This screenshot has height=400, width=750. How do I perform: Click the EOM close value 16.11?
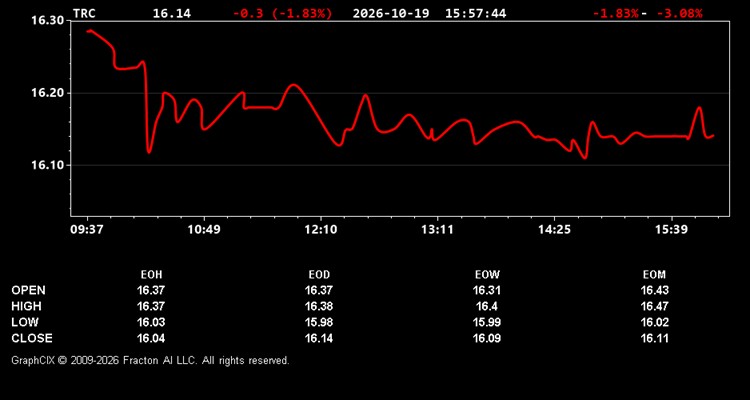pos(654,338)
